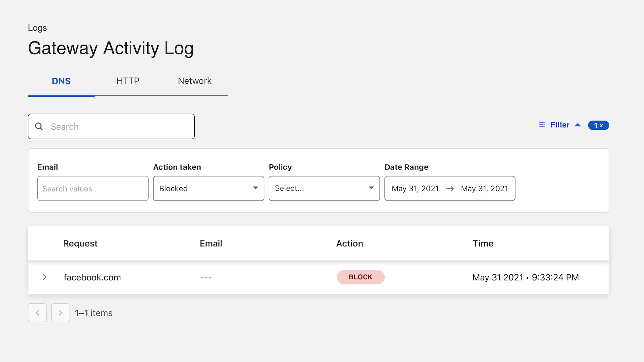This screenshot has height=362, width=644.
Task: Open the Policy Select dropdown
Action: tap(324, 188)
